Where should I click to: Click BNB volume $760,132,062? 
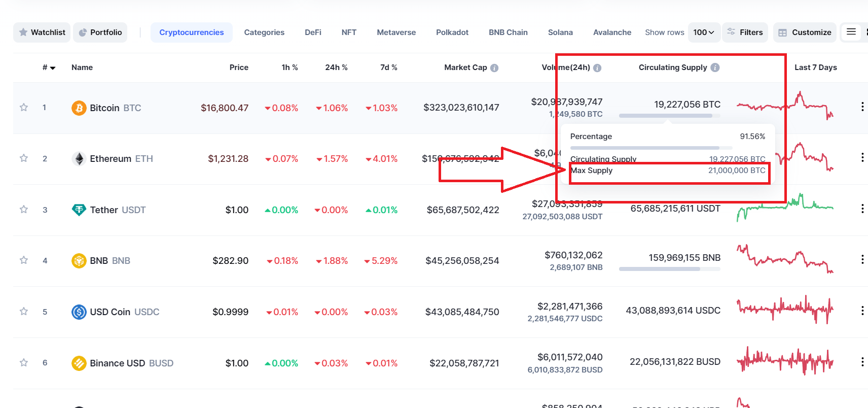pyautogui.click(x=573, y=255)
